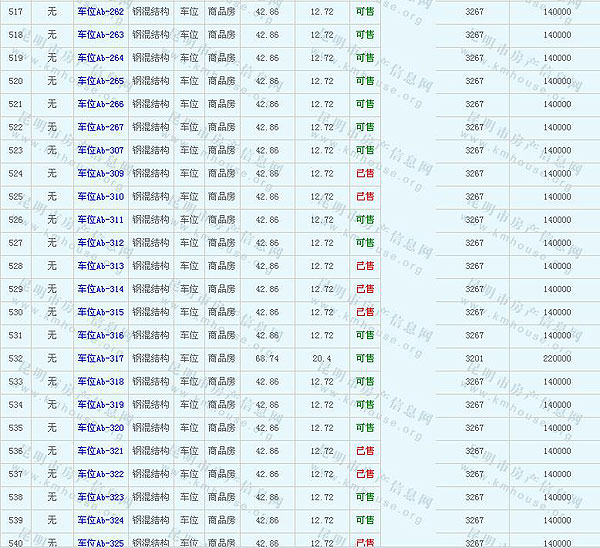Click the 车位Ab-263 parking space link

point(101,35)
